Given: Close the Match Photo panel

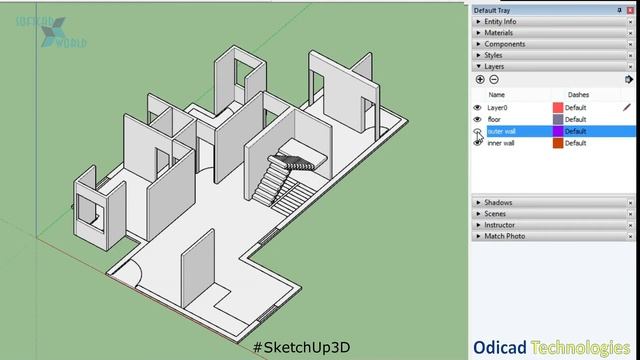Looking at the screenshot, I should (630, 236).
